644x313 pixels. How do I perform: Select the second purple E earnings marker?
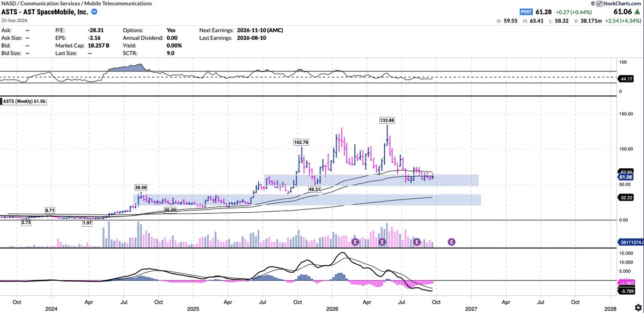click(x=383, y=242)
